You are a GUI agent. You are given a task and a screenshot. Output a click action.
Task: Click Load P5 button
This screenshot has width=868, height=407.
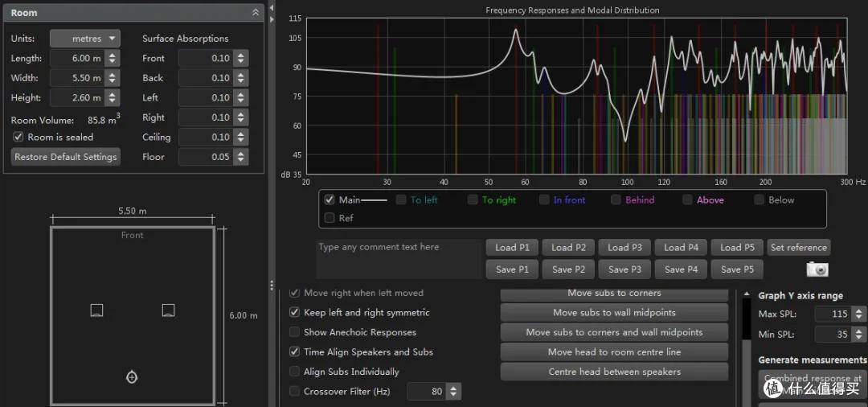pos(737,248)
